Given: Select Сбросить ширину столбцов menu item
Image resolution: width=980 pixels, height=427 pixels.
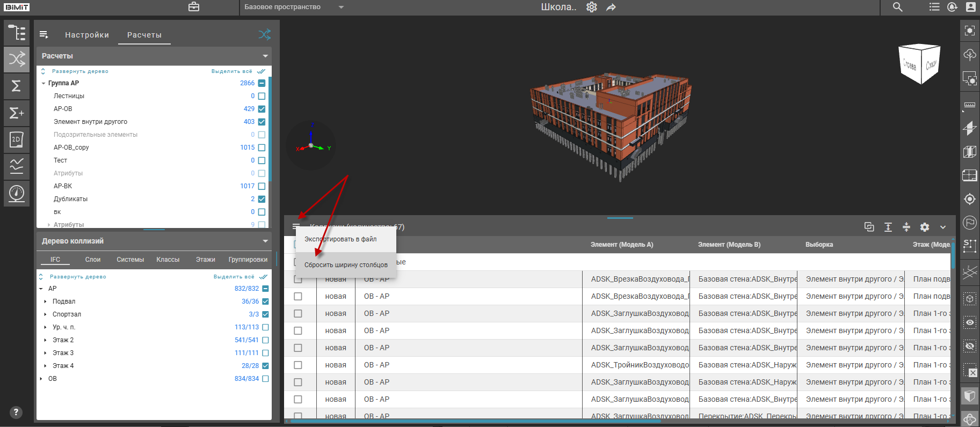Looking at the screenshot, I should (x=346, y=265).
